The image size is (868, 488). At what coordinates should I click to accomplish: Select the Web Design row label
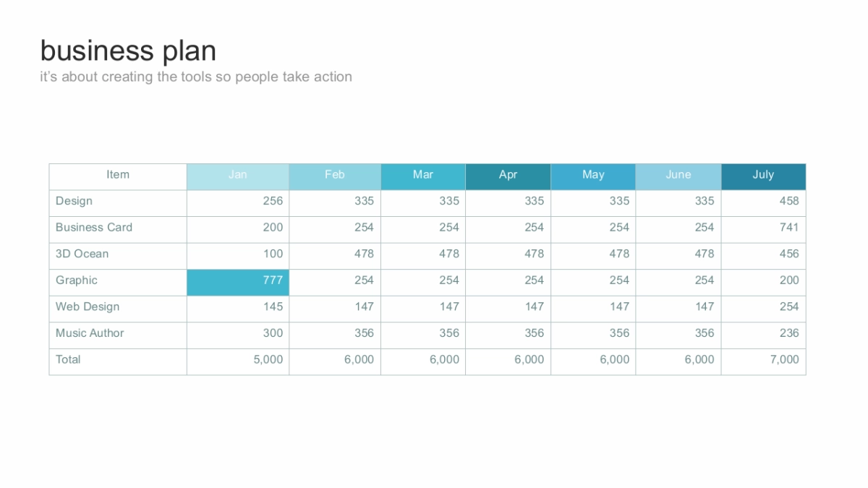88,307
